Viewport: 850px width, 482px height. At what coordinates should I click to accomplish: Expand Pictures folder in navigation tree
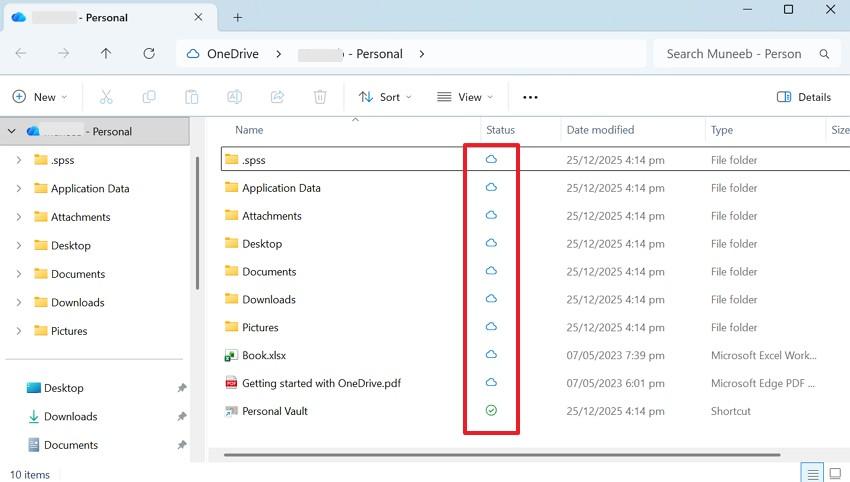pos(19,331)
